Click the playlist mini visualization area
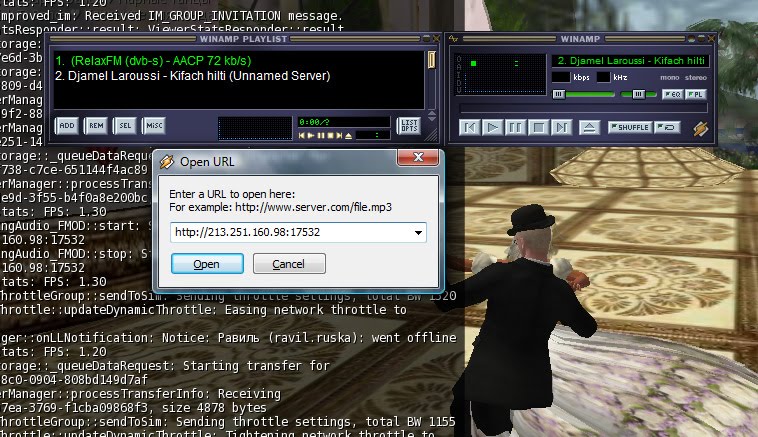The height and width of the screenshot is (437, 758). point(255,129)
